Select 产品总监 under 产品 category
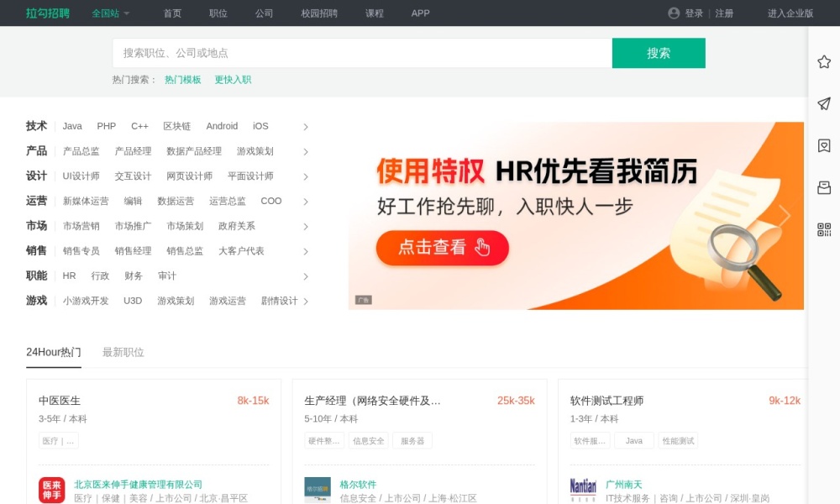This screenshot has height=504, width=840. click(81, 151)
